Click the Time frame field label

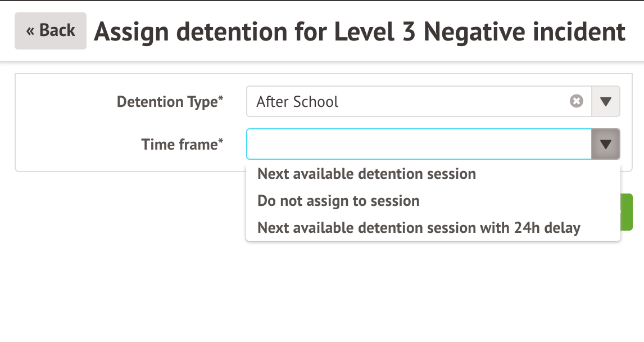pyautogui.click(x=179, y=145)
